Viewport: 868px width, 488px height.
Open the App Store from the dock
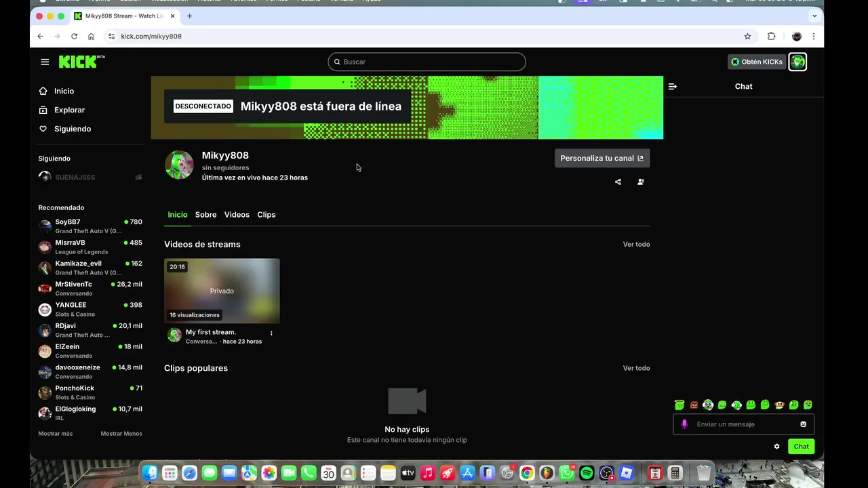(x=467, y=473)
